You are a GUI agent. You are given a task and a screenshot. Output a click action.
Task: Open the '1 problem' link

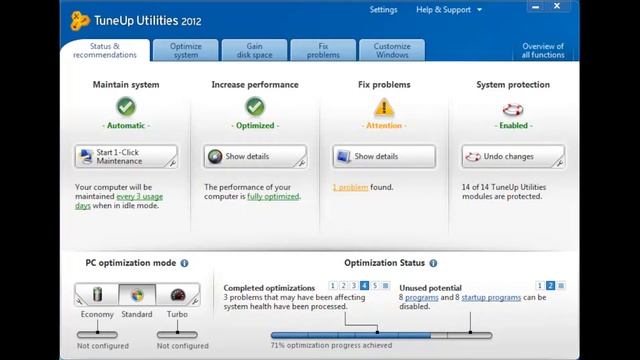pos(350,187)
